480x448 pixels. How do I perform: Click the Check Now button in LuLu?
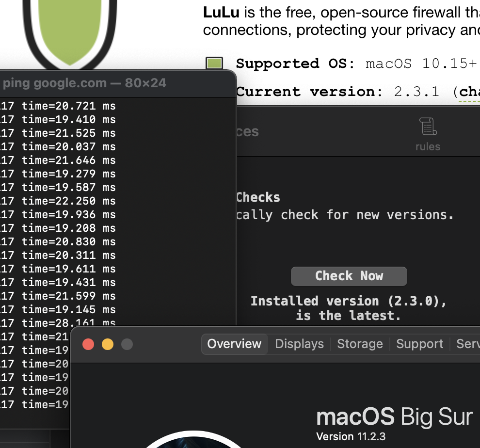349,276
